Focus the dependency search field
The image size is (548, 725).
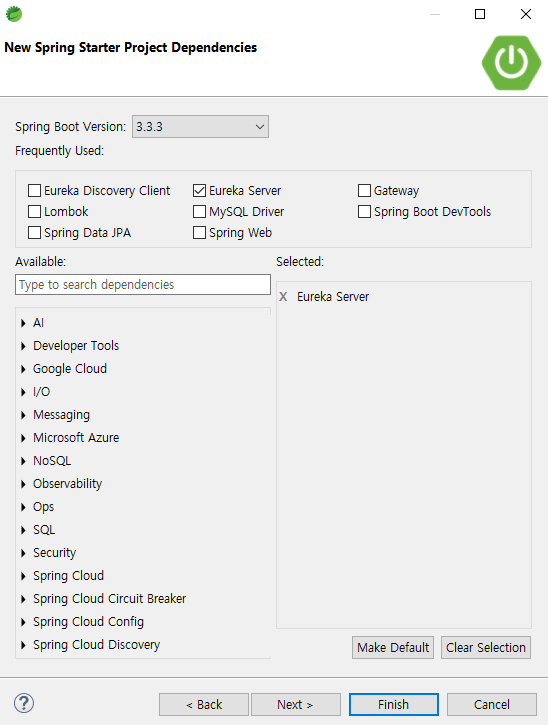click(x=143, y=284)
